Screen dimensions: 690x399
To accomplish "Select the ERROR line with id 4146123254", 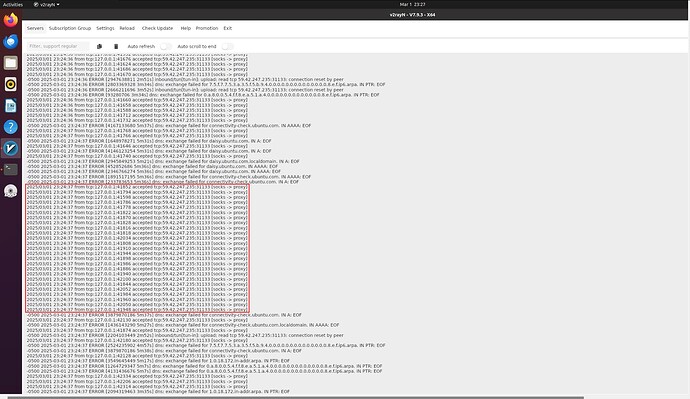I will point(149,151).
